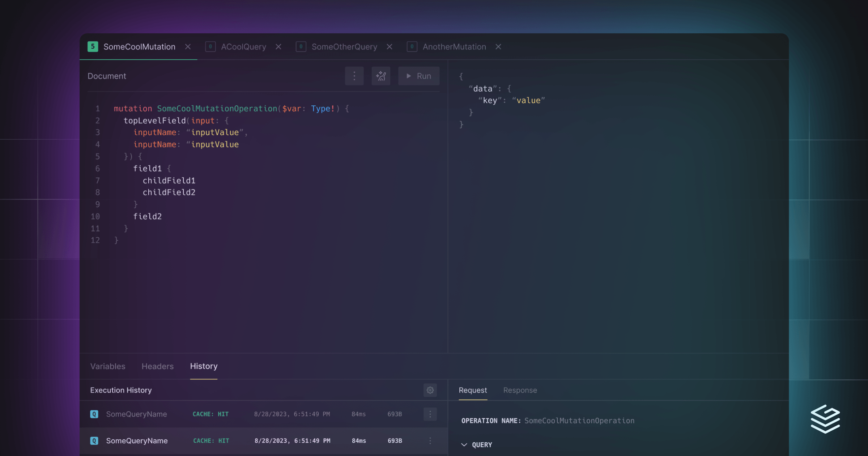Switch to the SomeOtherQuery tab
868x456 pixels.
click(x=344, y=47)
